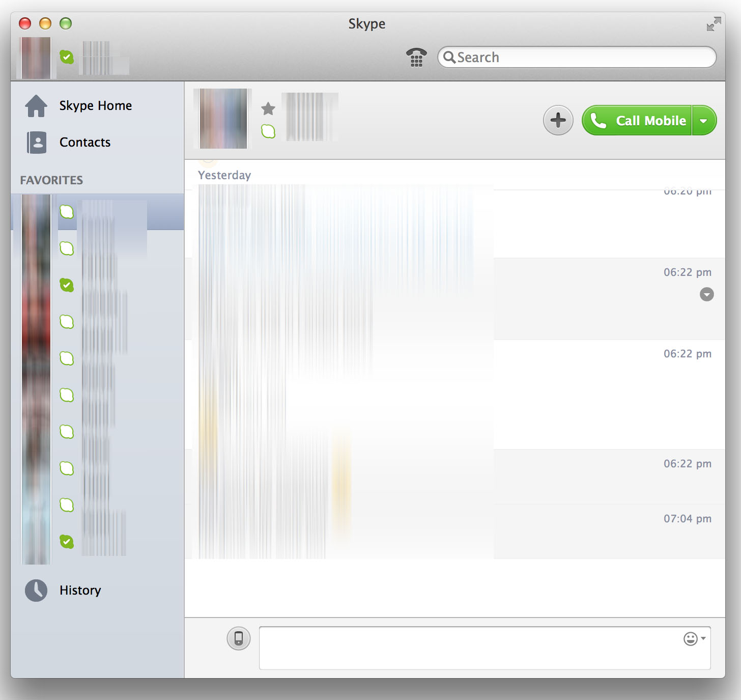Click your own profile avatar at top left

tap(36, 58)
